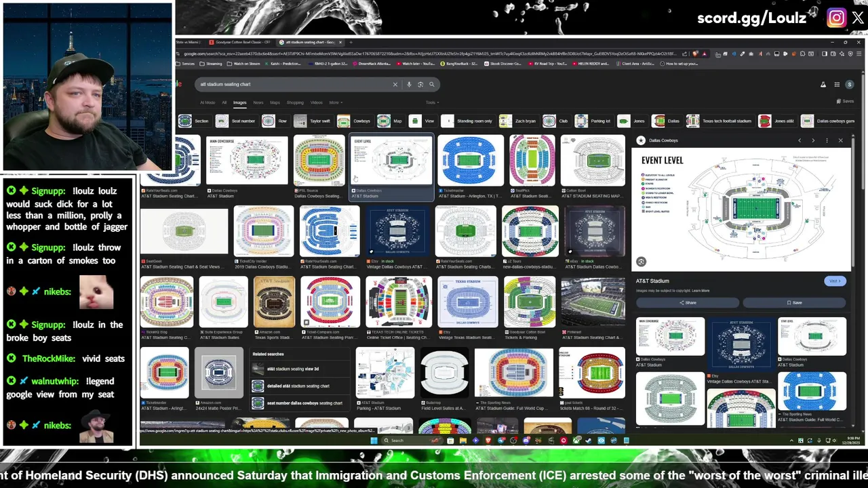The width and height of the screenshot is (868, 488).
Task: Open related search 'at&t stadium seating view 3d'
Action: [300, 369]
